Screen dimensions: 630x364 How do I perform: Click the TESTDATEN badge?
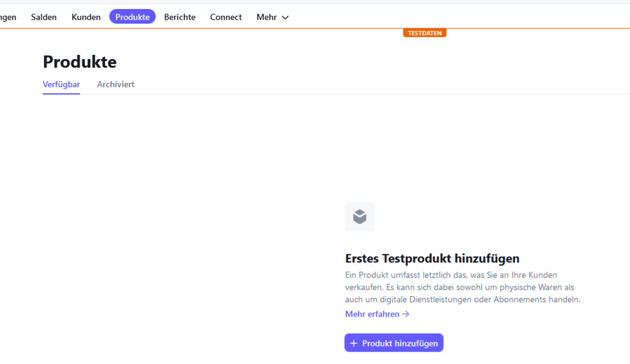(x=425, y=33)
